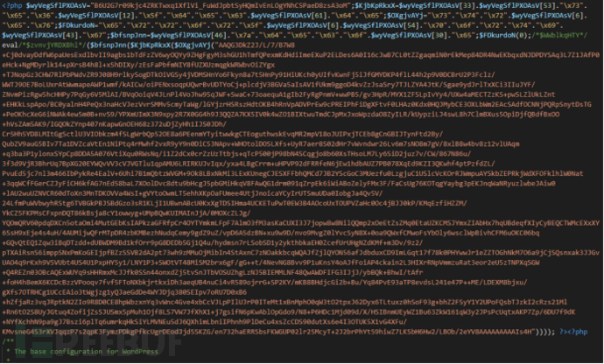
Task: Click the $FDkurdoN= assignment on the third line
Action: (77, 25)
